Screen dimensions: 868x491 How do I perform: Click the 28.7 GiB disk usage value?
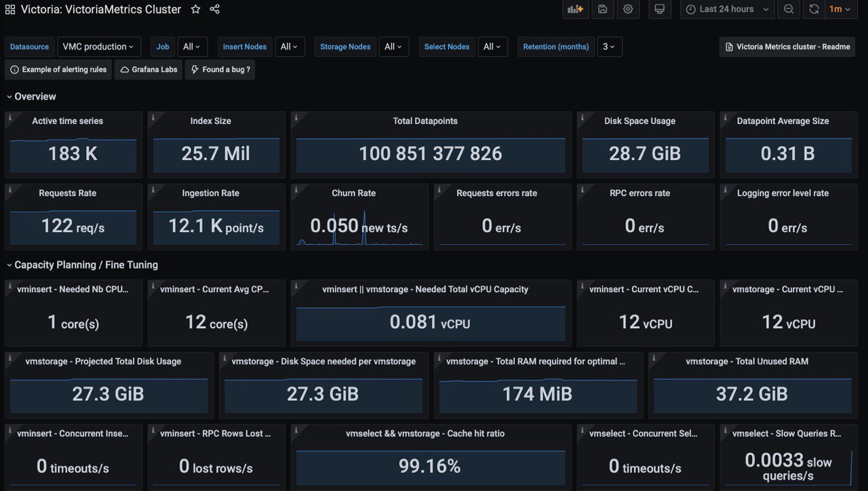pos(645,153)
